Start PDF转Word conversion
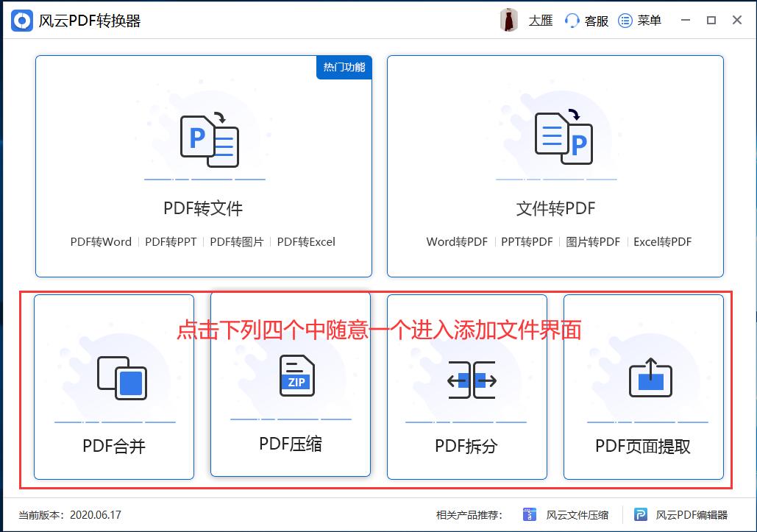The image size is (757, 532). [100, 241]
